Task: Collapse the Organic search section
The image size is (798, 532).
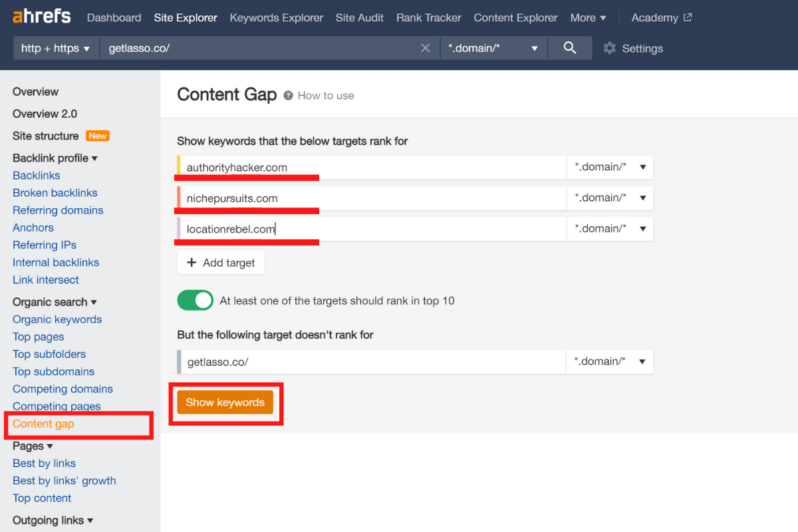Action: tap(55, 302)
